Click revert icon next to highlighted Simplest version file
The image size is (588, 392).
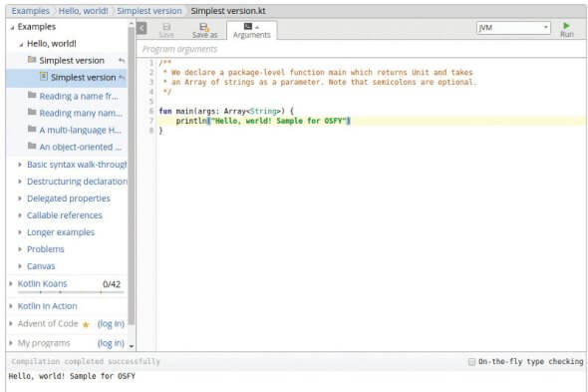tap(122, 77)
